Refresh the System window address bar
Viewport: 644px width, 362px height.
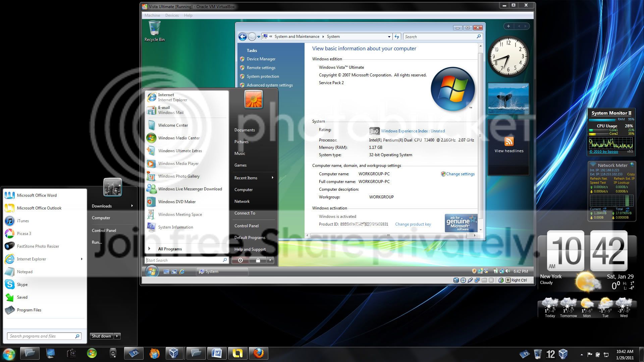[397, 37]
